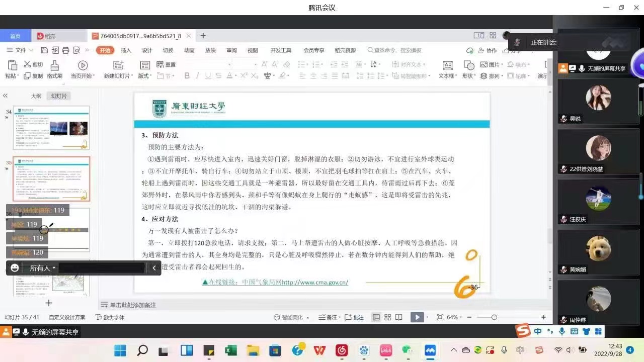Open the recipient dropdown 所有人
This screenshot has width=644, height=362.
click(43, 268)
